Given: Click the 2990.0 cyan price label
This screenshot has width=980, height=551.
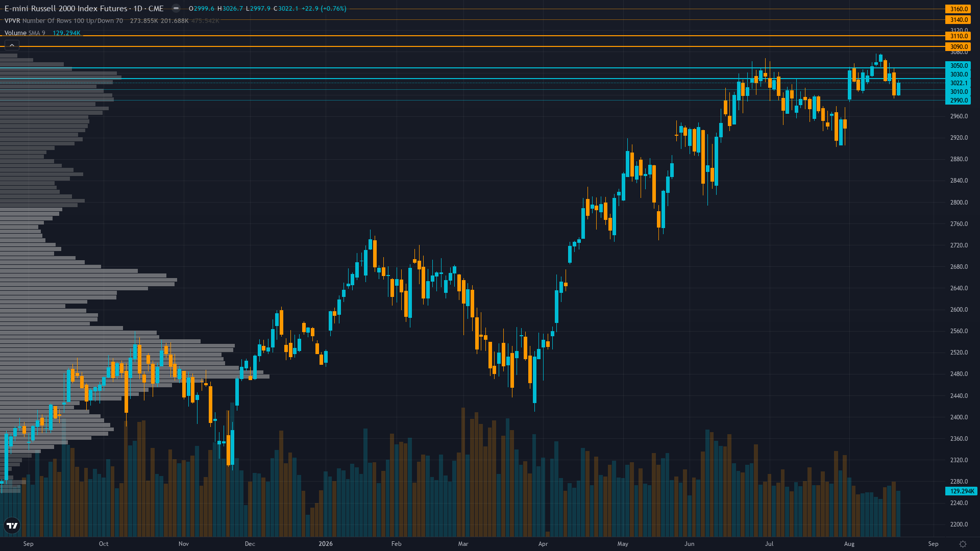Looking at the screenshot, I should click(958, 101).
